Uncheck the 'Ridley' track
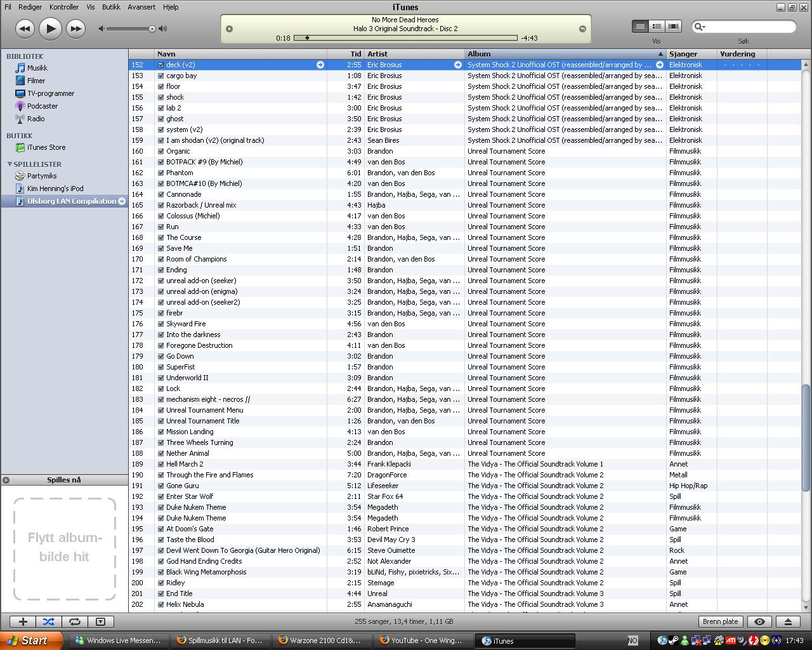This screenshot has height=650, width=812. 160,583
